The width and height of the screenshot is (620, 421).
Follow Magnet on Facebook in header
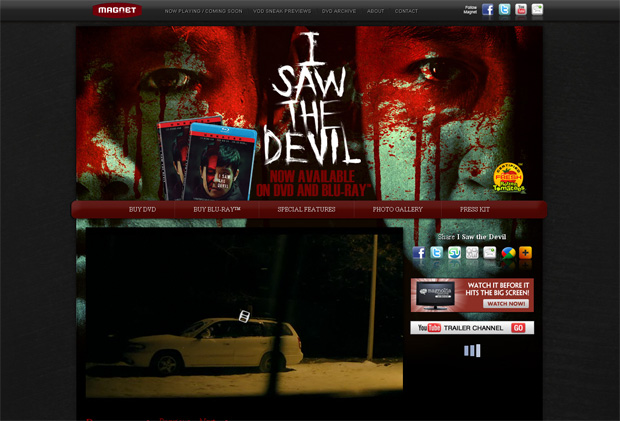pos(488,9)
